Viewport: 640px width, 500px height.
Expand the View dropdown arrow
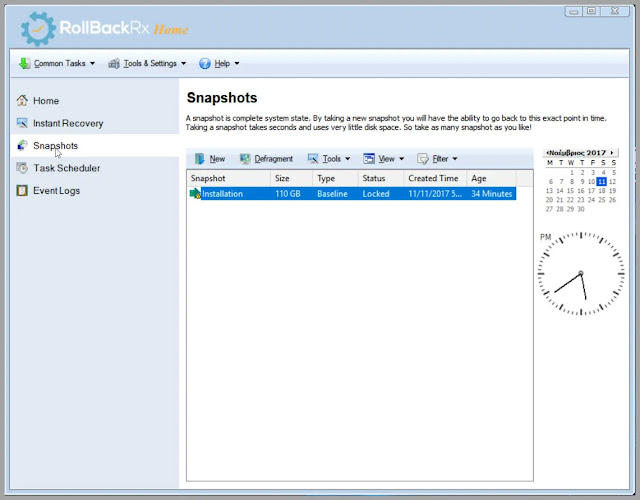(x=401, y=159)
